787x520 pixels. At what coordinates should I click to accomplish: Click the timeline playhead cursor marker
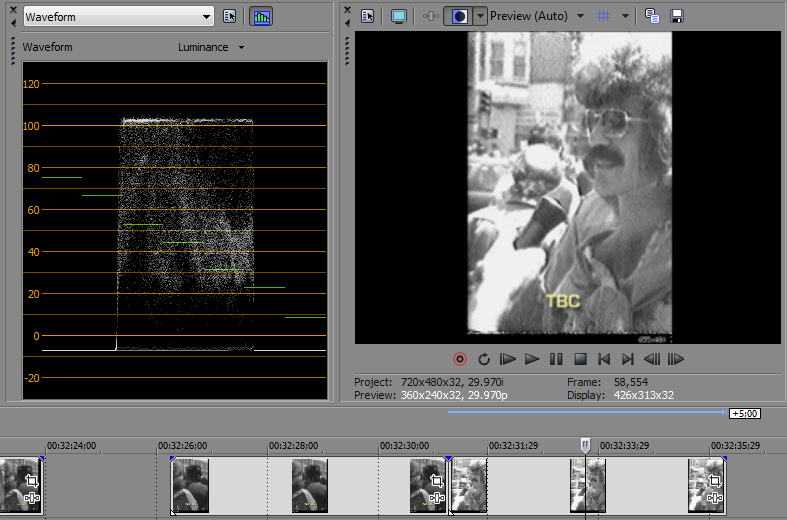point(586,444)
